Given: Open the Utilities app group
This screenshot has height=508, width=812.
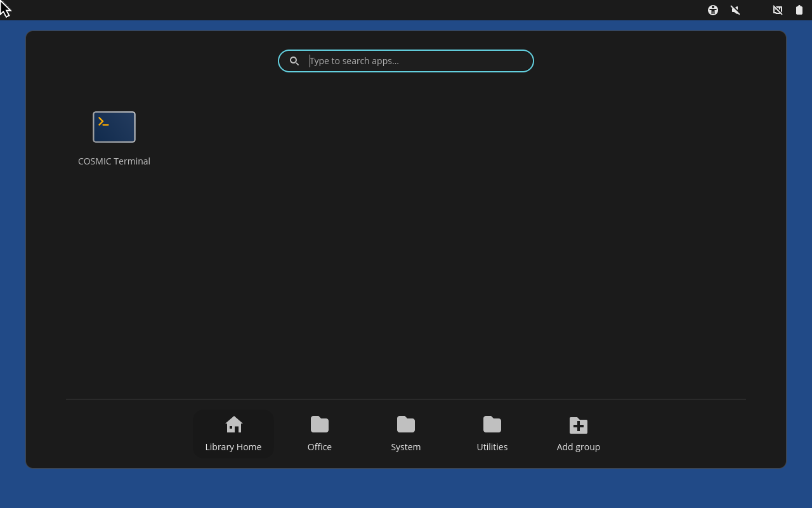Looking at the screenshot, I should click(x=492, y=434).
